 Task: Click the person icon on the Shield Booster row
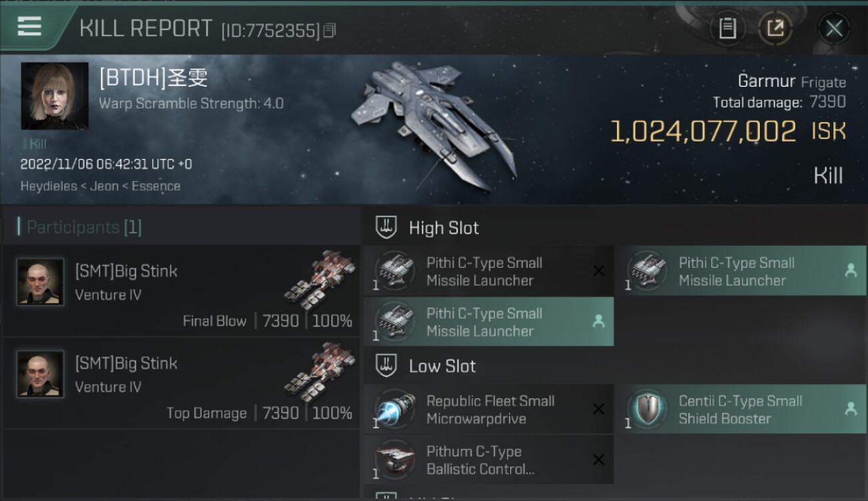tap(851, 409)
